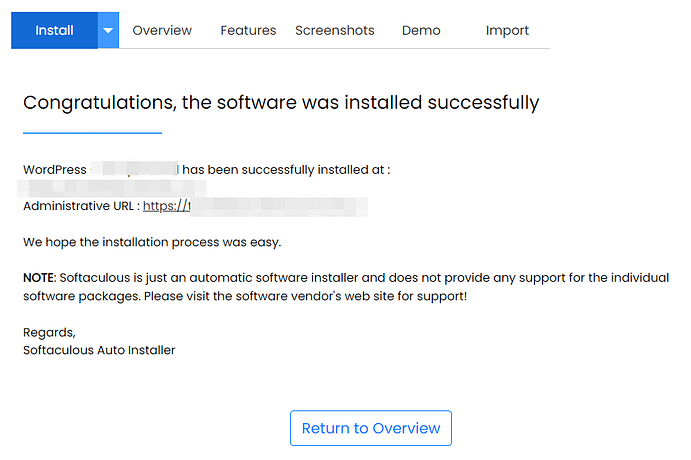Image resolution: width=691 pixels, height=460 pixels.
Task: Switch to the Overview tab
Action: tap(162, 30)
